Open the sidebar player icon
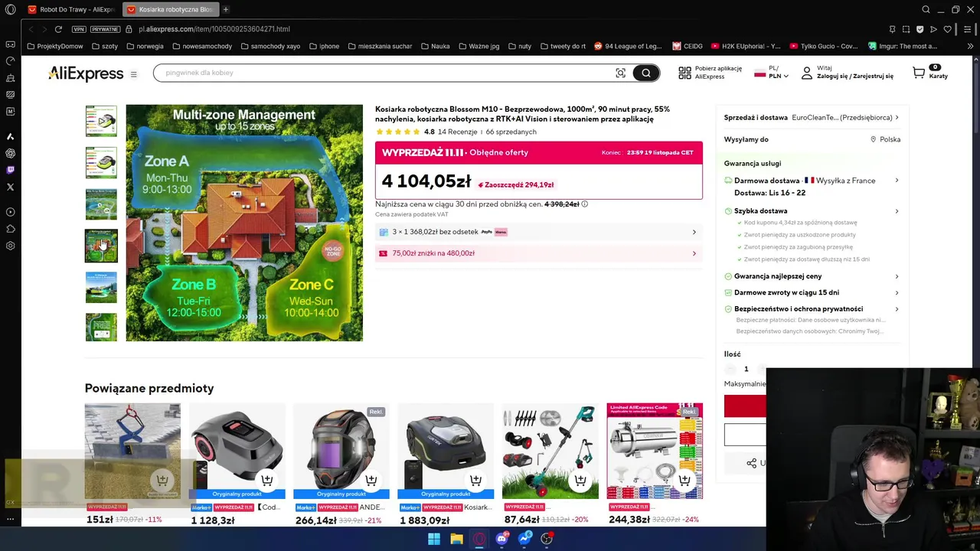The width and height of the screenshot is (980, 551). point(10,212)
